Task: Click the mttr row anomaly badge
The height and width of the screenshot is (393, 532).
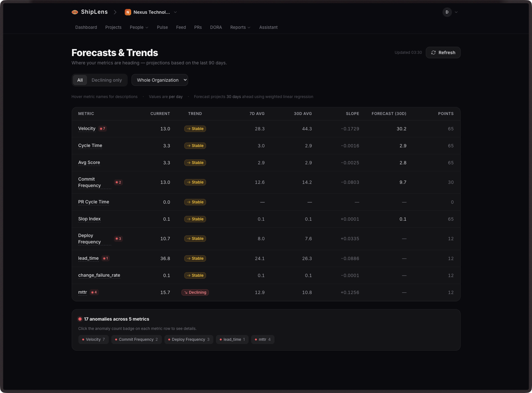Action: coord(94,292)
